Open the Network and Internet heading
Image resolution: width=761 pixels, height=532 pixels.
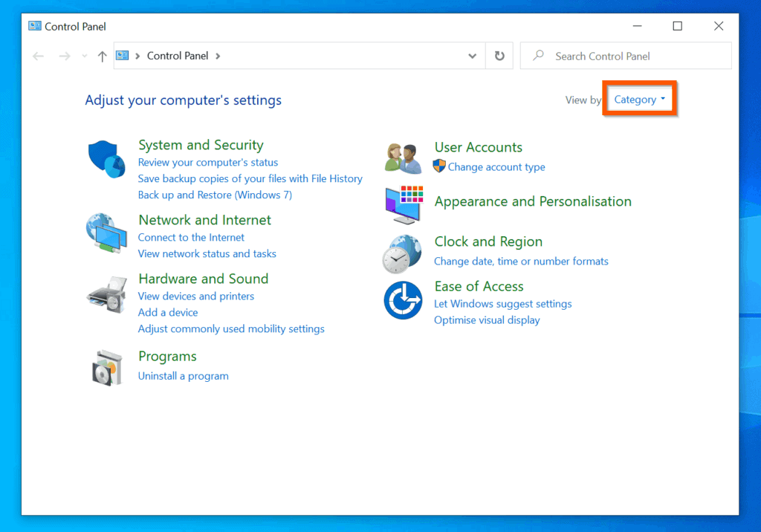205,220
